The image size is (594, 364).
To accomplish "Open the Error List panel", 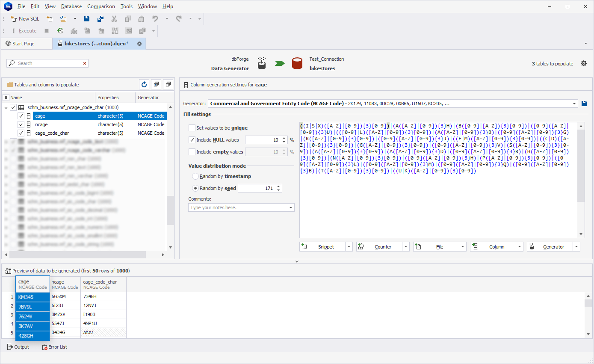I will [x=55, y=347].
